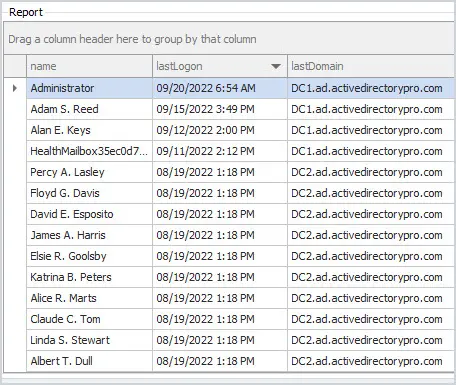Click lastDomain cell for Katrina B. Peters
This screenshot has height=385, width=456.
pyautogui.click(x=371, y=277)
